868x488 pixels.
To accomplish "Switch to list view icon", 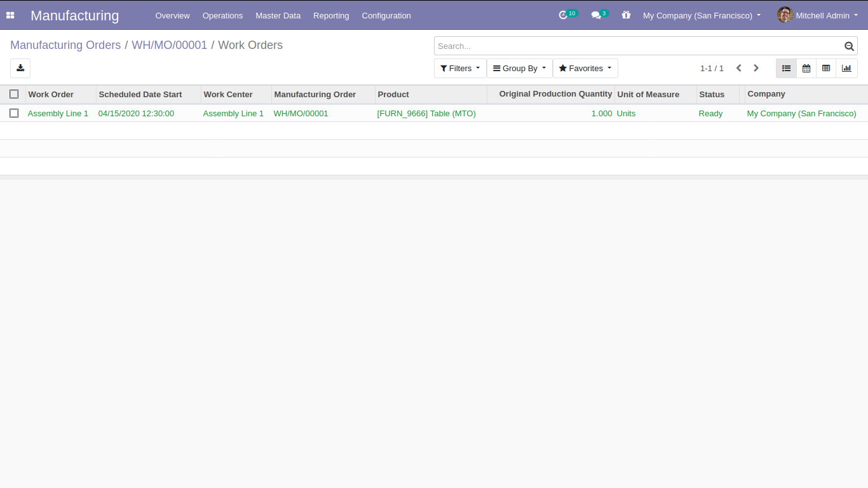I will click(786, 68).
